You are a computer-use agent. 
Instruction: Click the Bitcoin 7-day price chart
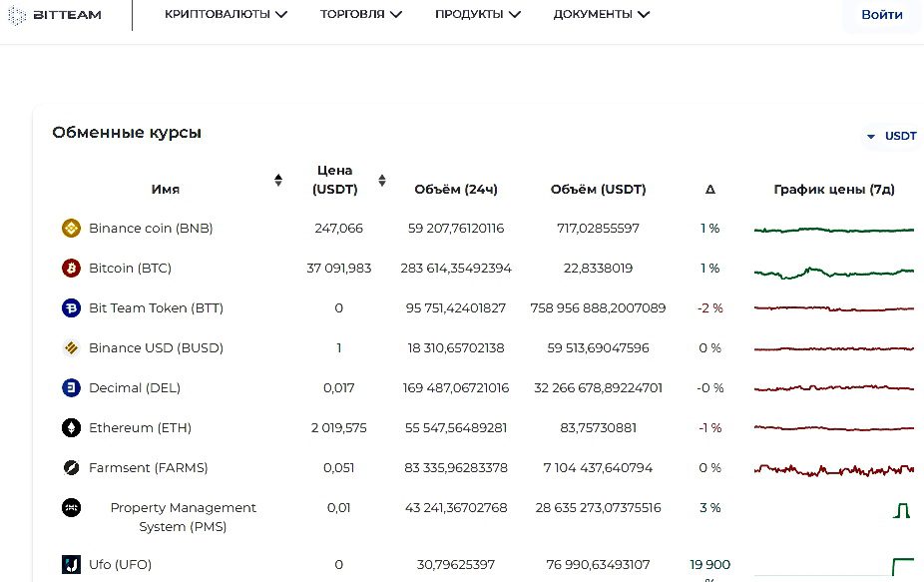click(x=834, y=273)
